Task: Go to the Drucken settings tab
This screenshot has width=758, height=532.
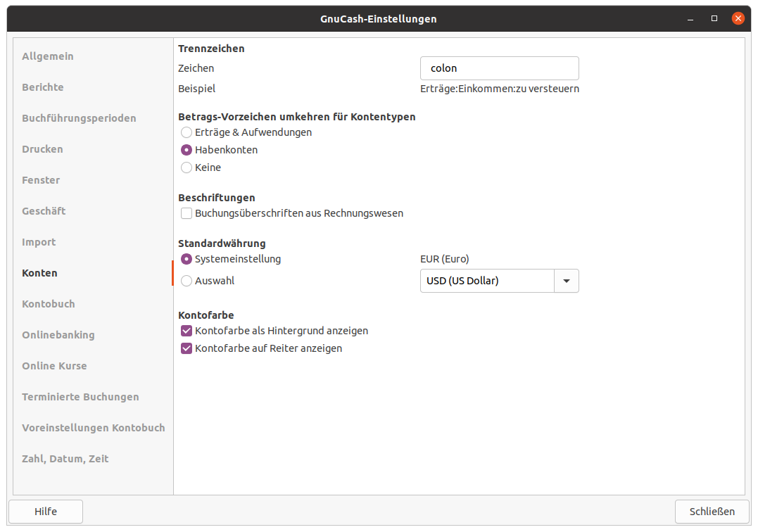Action: [42, 149]
